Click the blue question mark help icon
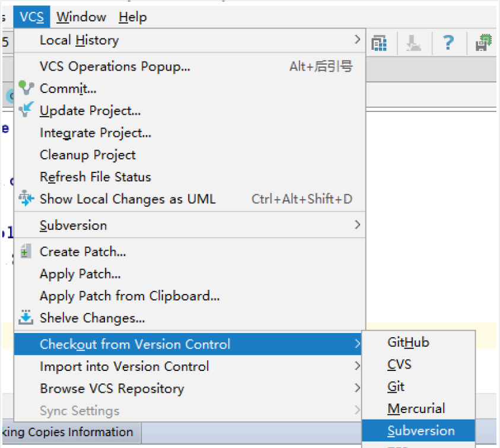 (448, 43)
